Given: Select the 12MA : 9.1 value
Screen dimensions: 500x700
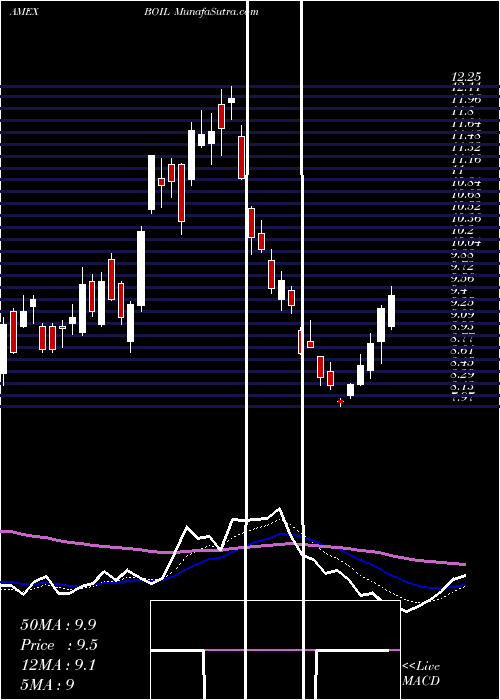Looking at the screenshot, I should 58,665.
